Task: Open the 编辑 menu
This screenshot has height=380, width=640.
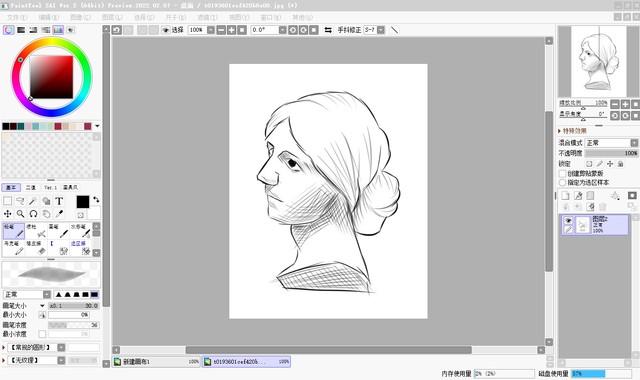Action: (x=49, y=17)
